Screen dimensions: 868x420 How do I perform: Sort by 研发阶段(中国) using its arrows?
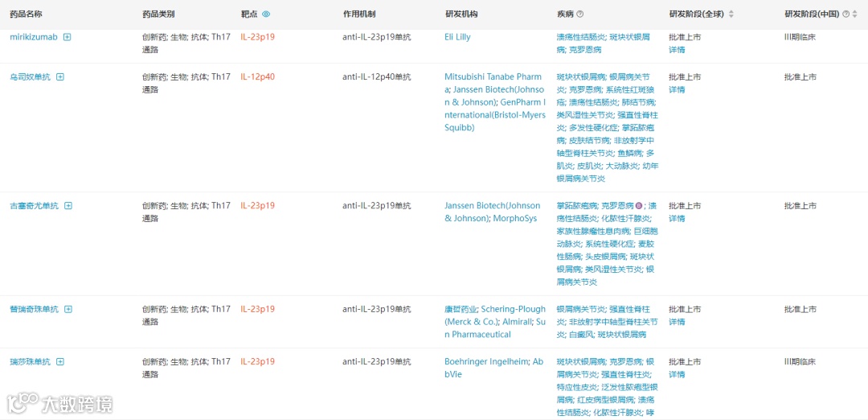[855, 14]
